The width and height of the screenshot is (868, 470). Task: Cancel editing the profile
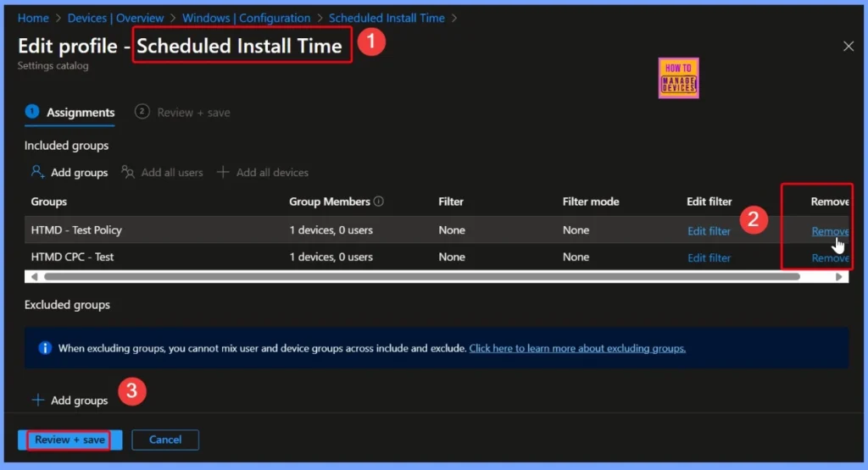[165, 440]
